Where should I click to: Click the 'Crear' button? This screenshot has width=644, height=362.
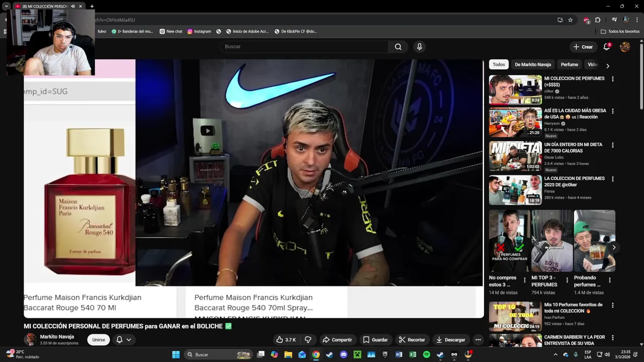point(583,47)
